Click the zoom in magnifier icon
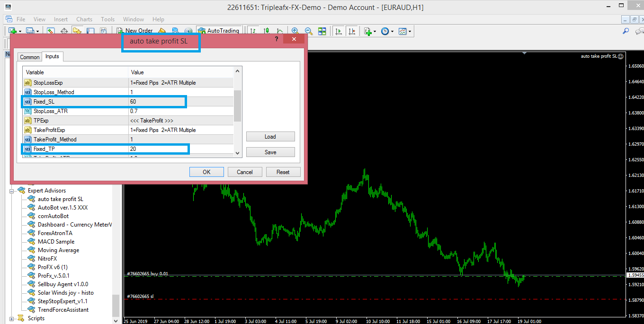Image resolution: width=644 pixels, height=324 pixels. tap(295, 31)
